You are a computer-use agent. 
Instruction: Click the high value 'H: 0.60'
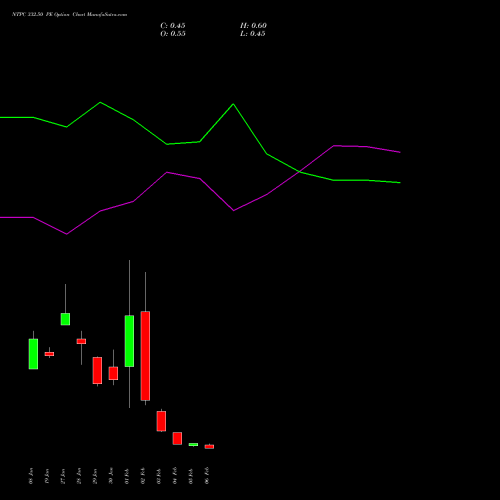pos(253,26)
